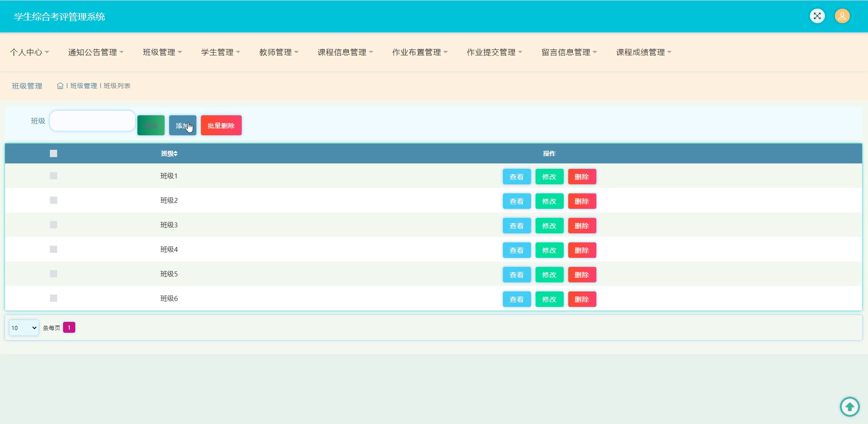Expand the 个人中心 dropdown menu
Viewport: 868px width, 424px height.
29,52
